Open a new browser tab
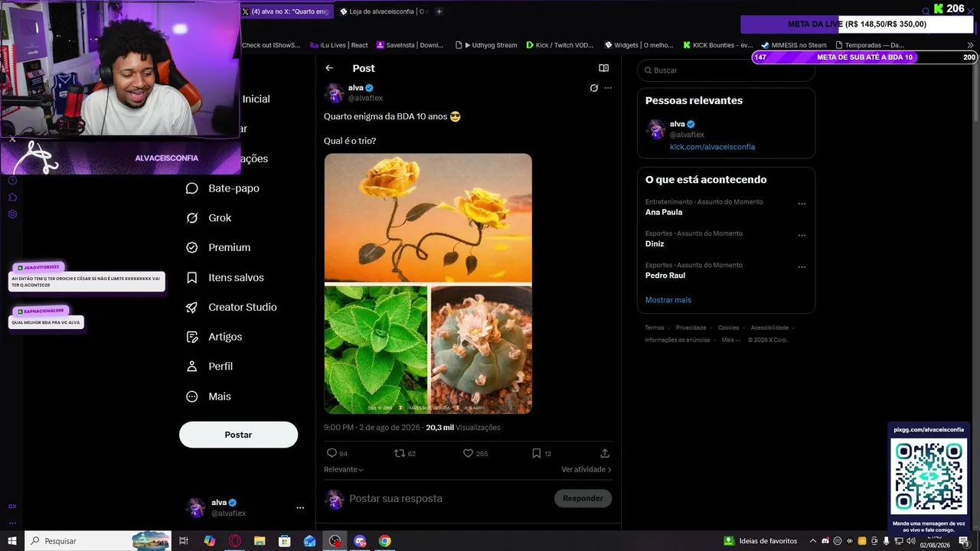The image size is (980, 551). pos(439,11)
